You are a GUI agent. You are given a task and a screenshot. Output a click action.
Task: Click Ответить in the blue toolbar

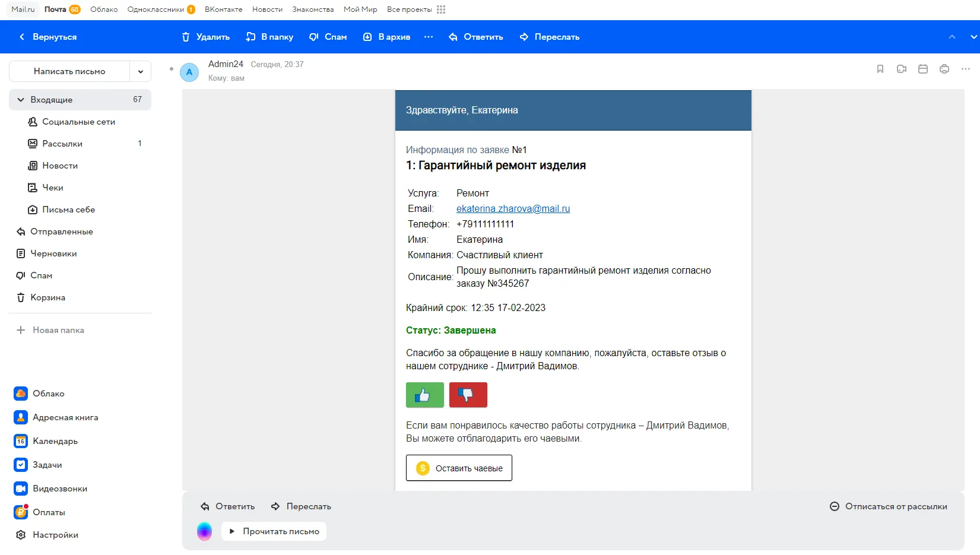(475, 37)
